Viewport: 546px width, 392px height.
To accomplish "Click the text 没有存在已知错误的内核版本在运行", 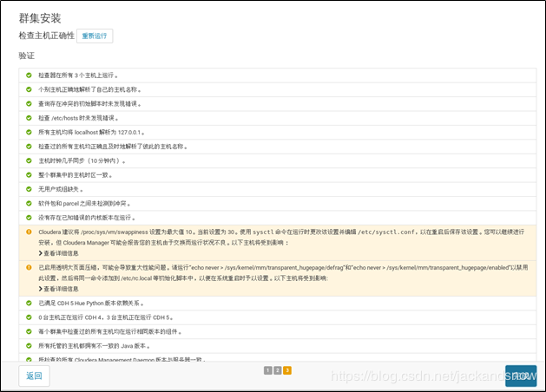I will click(87, 218).
